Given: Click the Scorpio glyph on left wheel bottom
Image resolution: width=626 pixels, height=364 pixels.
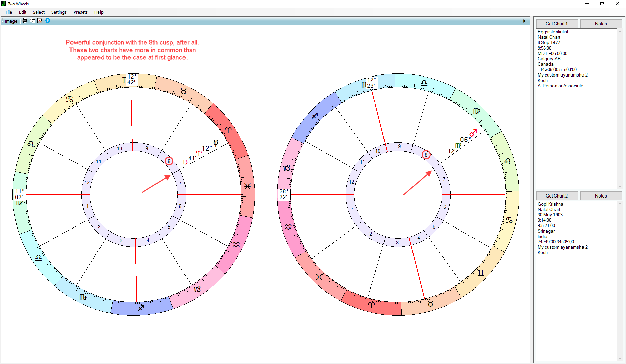Looking at the screenshot, I should (x=83, y=297).
